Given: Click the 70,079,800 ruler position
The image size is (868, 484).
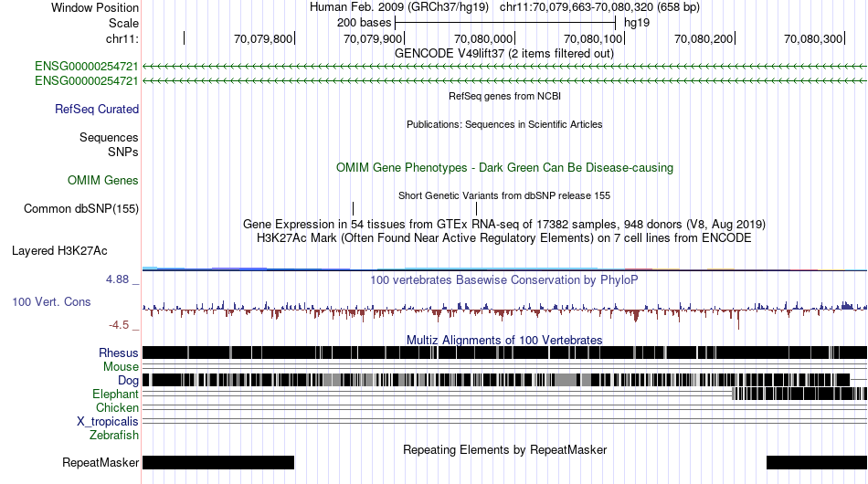Looking at the screenshot, I should pos(263,38).
